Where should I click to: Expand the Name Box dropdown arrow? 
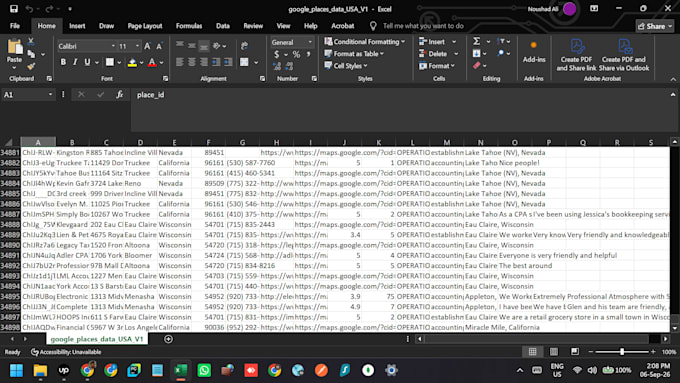50,95
